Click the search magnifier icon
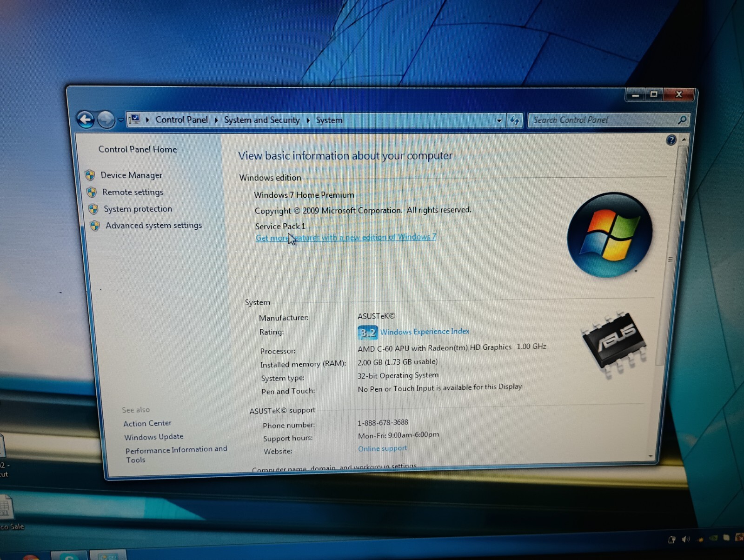744x560 pixels. 682,120
